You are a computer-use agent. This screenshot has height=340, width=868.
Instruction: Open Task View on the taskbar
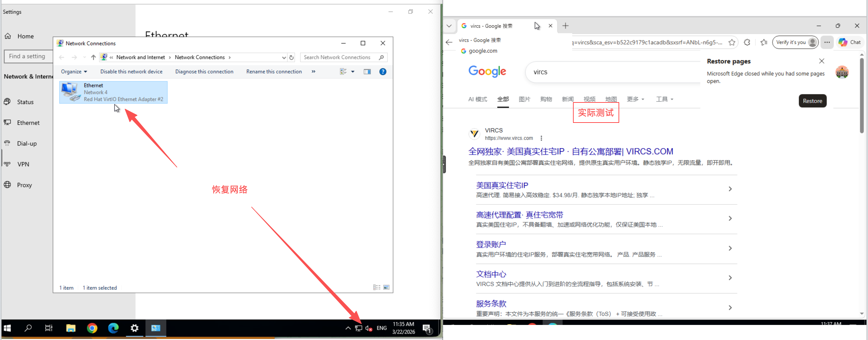(49, 328)
